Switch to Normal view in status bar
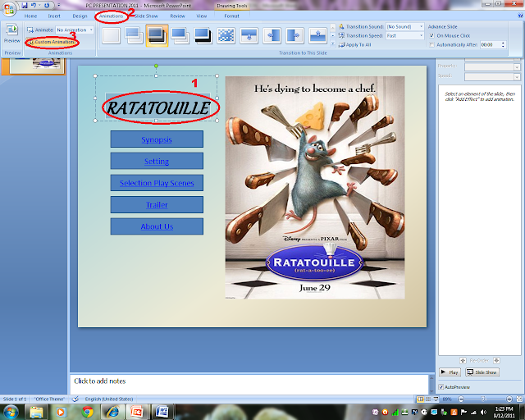The image size is (525, 420). 420,399
